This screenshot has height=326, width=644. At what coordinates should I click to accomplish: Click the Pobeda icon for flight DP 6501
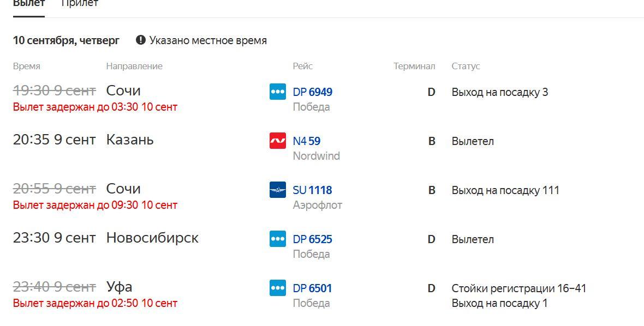[x=278, y=288]
